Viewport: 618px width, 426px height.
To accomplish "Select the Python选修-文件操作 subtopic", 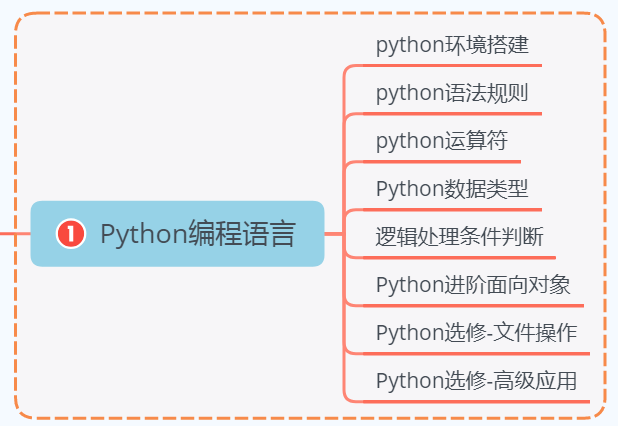I will pos(477,333).
